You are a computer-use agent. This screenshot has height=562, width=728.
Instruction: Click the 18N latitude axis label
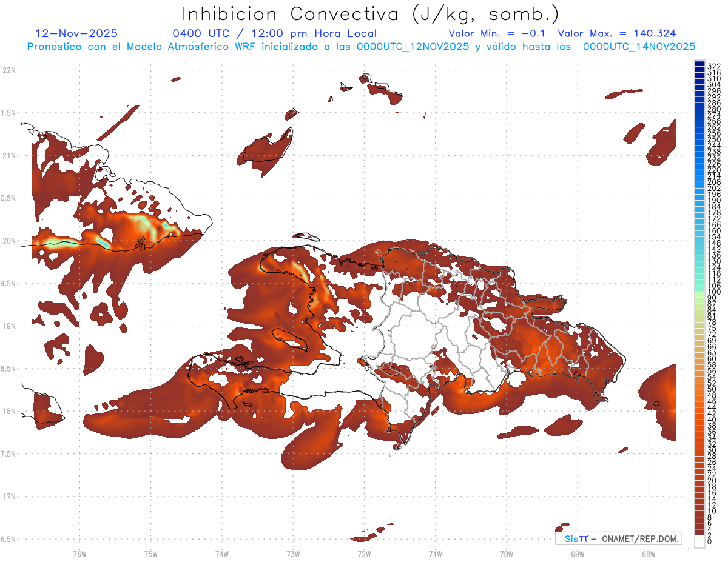coord(8,411)
